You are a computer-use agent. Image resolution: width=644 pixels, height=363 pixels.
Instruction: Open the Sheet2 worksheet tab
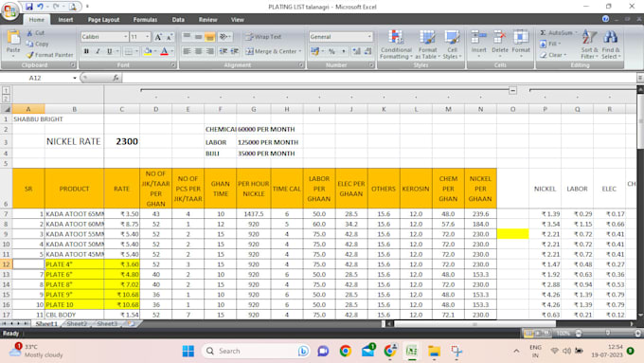pyautogui.click(x=77, y=324)
